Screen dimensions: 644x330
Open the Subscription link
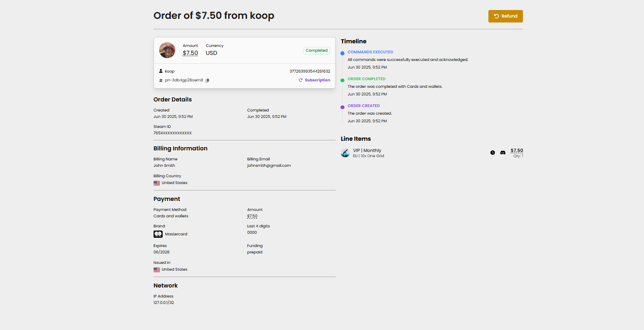coord(317,80)
